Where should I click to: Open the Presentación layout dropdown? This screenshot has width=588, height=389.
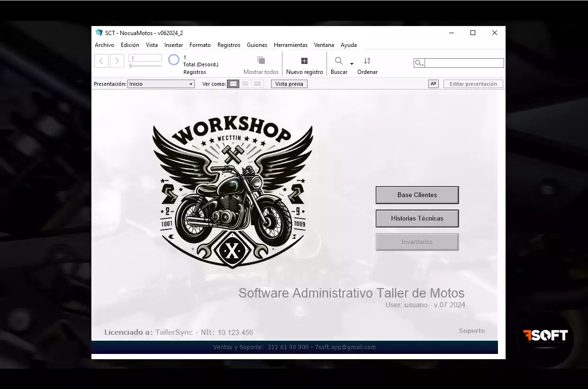point(161,84)
